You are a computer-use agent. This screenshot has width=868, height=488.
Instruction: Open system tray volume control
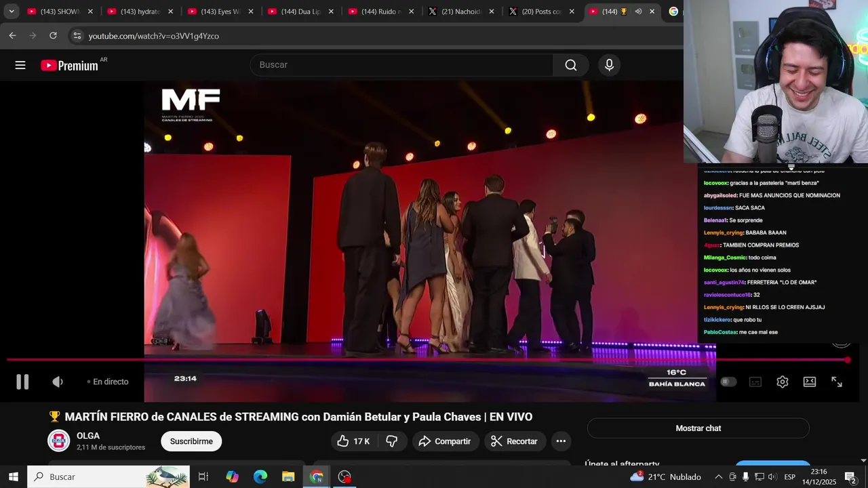(772, 477)
